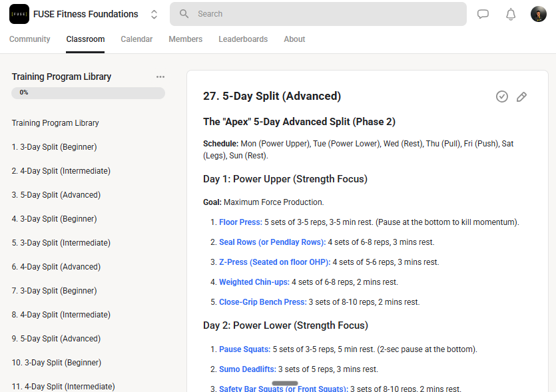The width and height of the screenshot is (556, 392).
Task: Focus the Search input field
Action: (318, 14)
